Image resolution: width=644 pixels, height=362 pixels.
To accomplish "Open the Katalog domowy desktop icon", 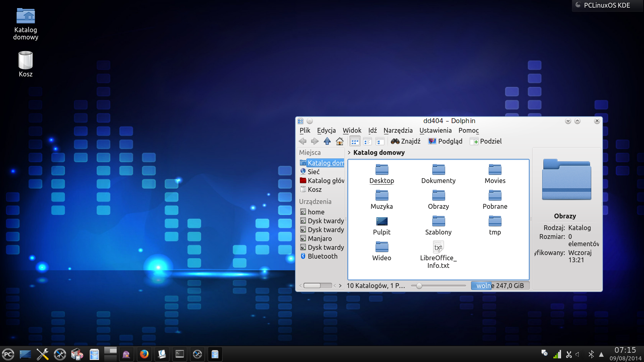I will click(x=26, y=24).
